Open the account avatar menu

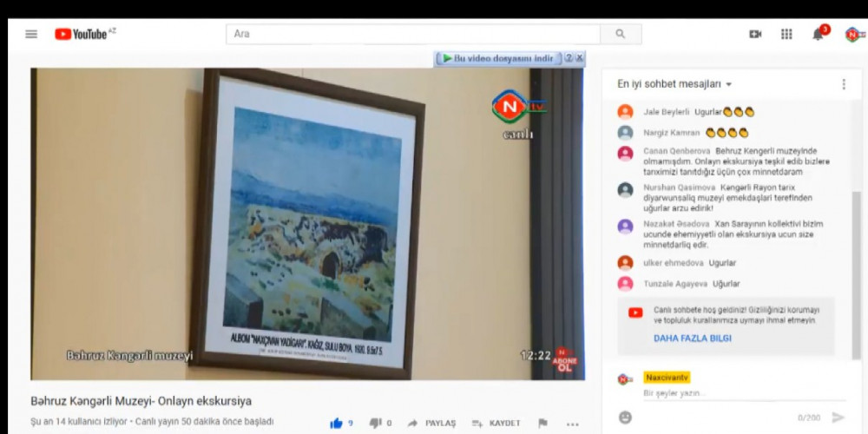tap(854, 35)
